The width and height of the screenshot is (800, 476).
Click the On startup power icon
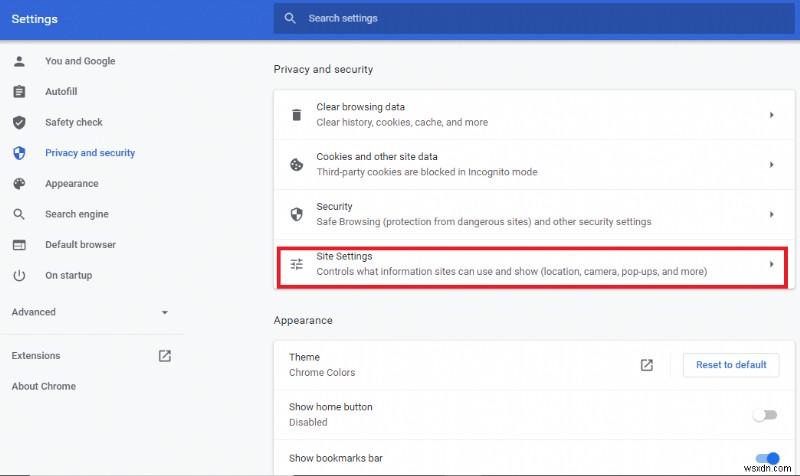(x=19, y=275)
